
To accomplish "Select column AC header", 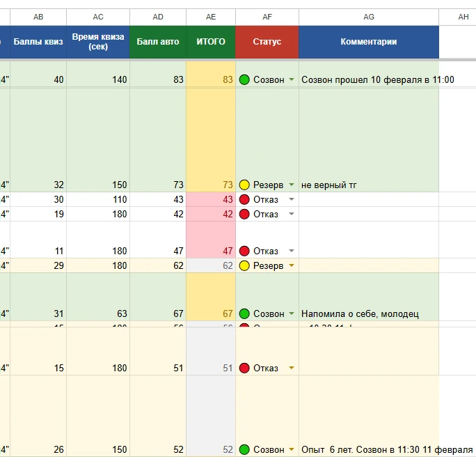I will point(98,17).
